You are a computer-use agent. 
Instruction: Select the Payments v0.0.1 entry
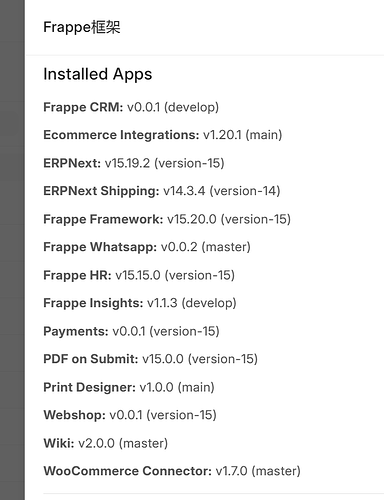(131, 331)
